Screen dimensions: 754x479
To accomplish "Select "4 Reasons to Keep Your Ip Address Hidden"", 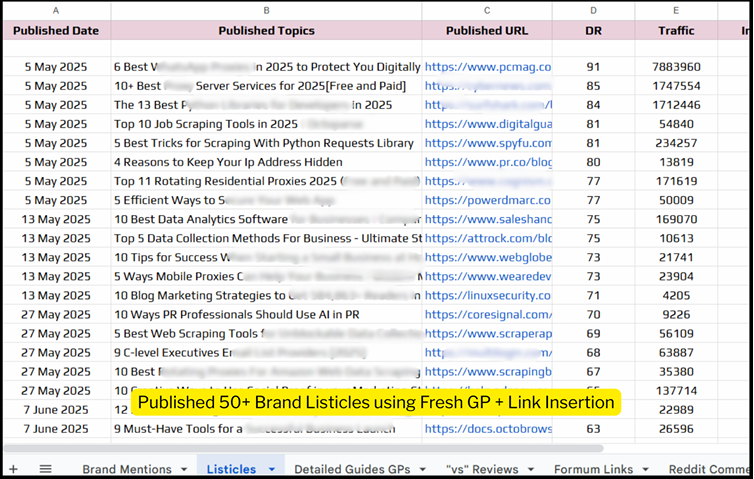I will click(x=266, y=162).
